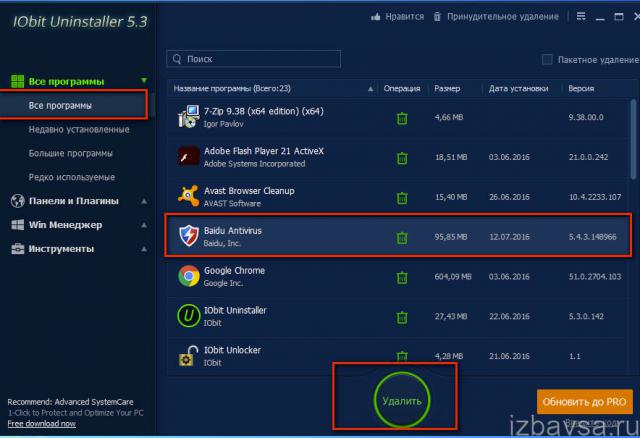Screen dimensions: 640x438
Task: Click the Recommend: Advanced SystemCare text
Action: pyautogui.click(x=70, y=402)
